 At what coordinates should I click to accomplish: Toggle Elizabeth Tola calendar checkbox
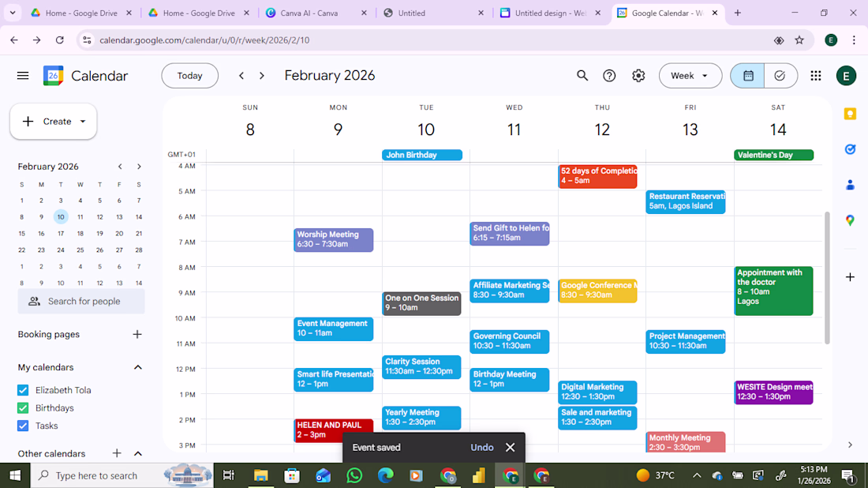point(23,390)
